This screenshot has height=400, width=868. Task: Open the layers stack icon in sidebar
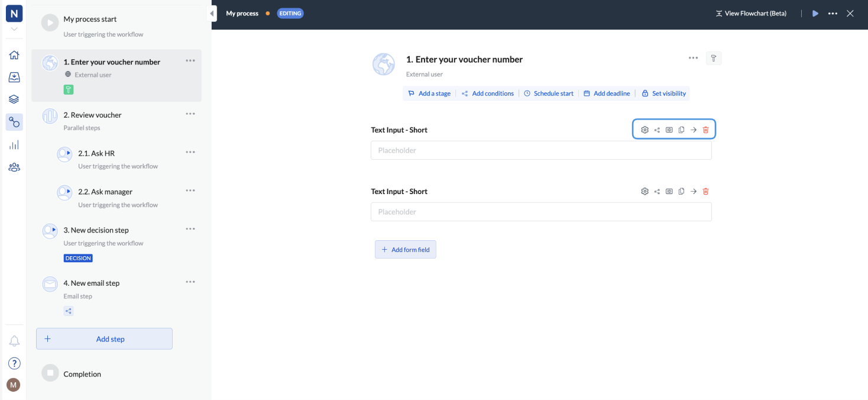coord(14,99)
